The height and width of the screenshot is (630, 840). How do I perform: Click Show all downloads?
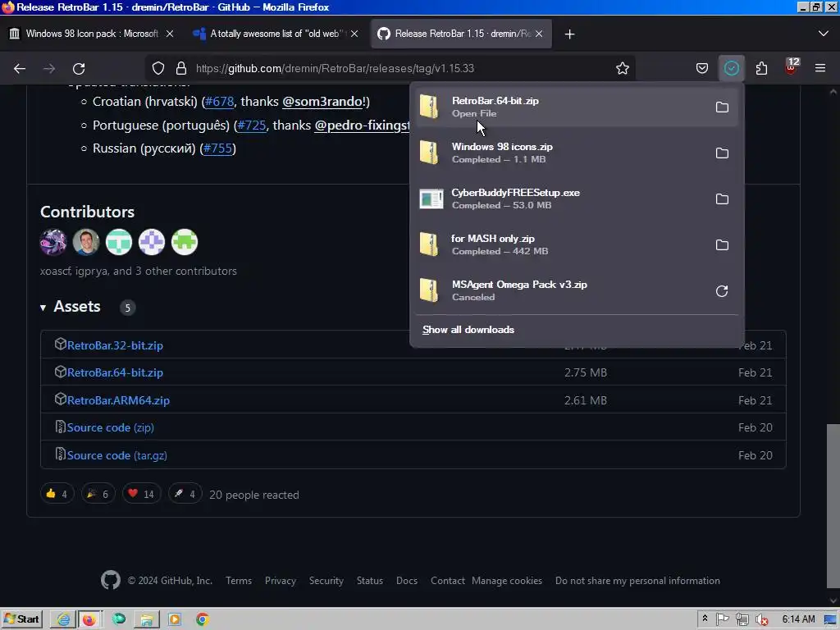pyautogui.click(x=468, y=330)
